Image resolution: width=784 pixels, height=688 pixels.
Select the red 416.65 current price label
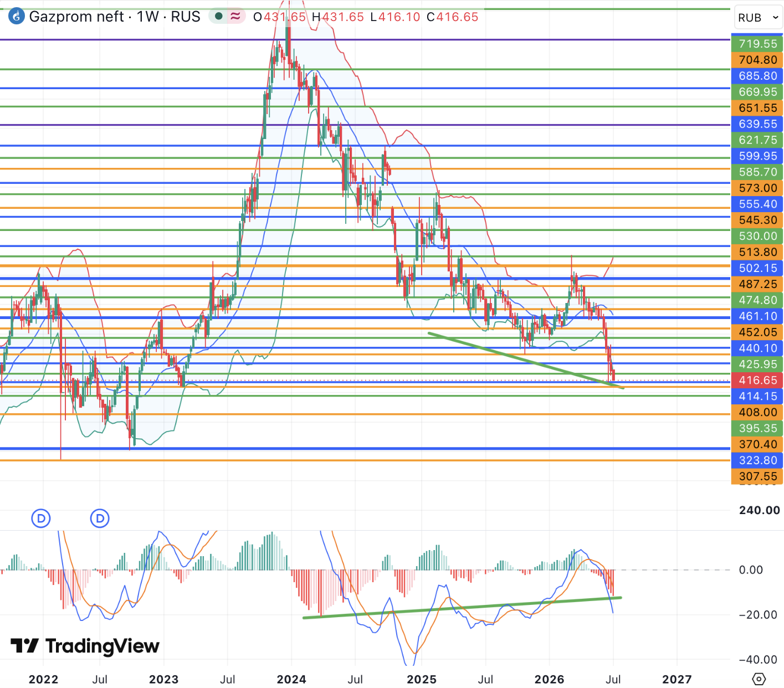[x=757, y=380]
